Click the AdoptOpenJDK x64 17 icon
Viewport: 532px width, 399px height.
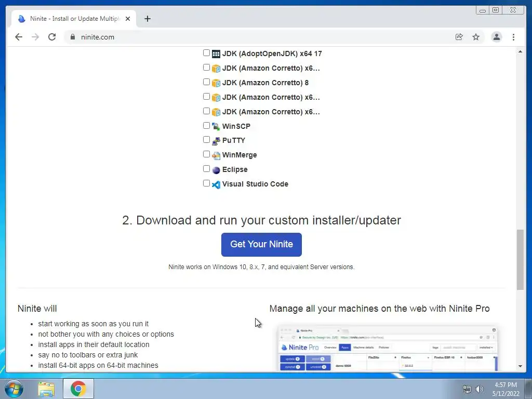(216, 54)
